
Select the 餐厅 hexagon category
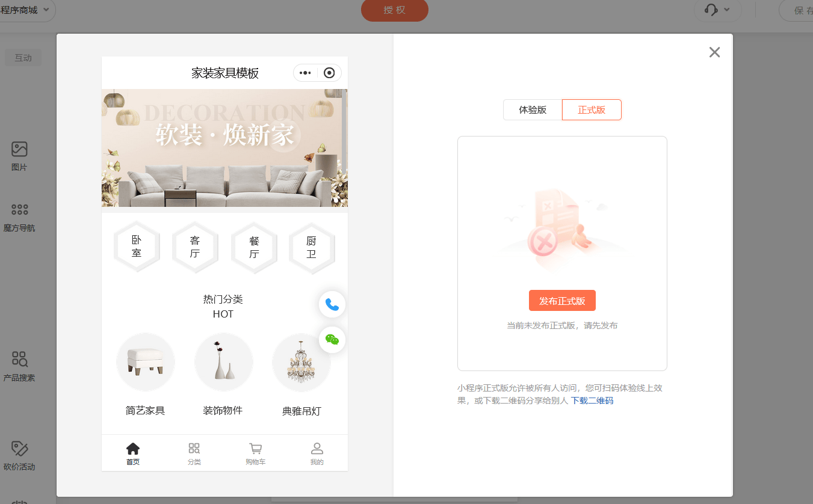click(254, 247)
